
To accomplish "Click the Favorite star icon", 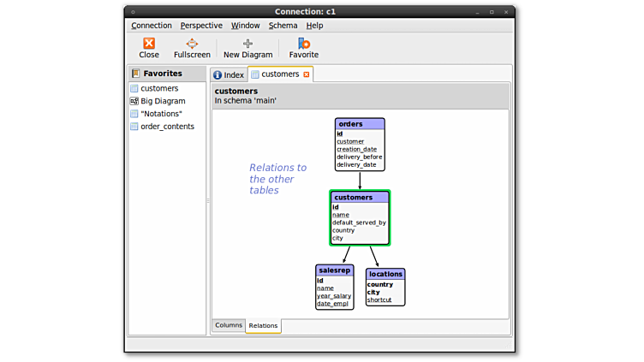I will pyautogui.click(x=303, y=44).
